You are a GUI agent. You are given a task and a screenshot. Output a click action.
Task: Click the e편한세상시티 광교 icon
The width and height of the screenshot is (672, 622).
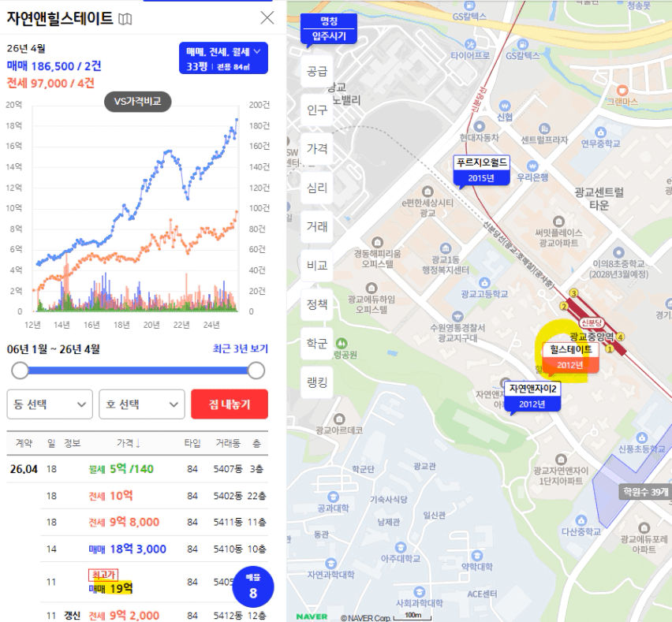pyautogui.click(x=427, y=192)
